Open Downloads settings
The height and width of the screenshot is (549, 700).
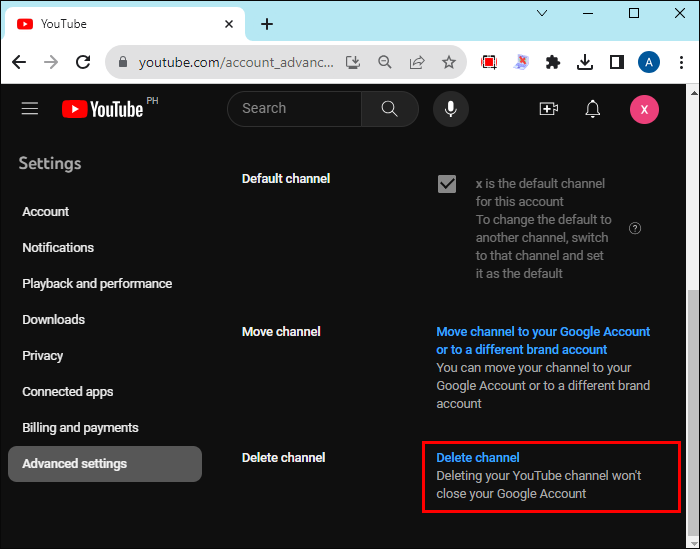(54, 320)
